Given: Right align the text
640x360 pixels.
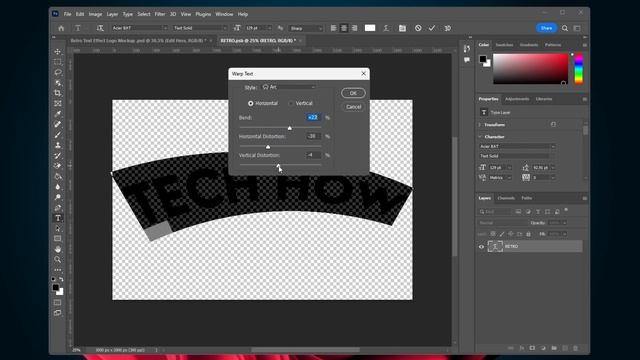Looking at the screenshot, I should [x=354, y=28].
